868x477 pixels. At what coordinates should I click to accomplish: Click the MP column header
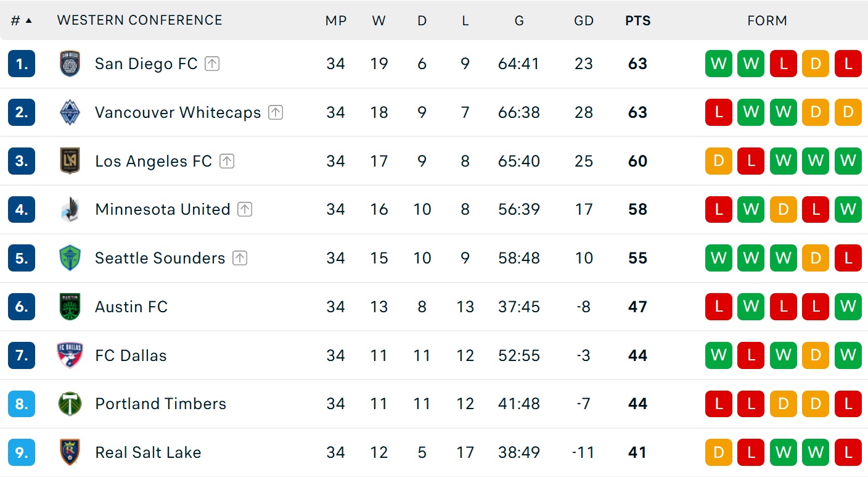[336, 20]
